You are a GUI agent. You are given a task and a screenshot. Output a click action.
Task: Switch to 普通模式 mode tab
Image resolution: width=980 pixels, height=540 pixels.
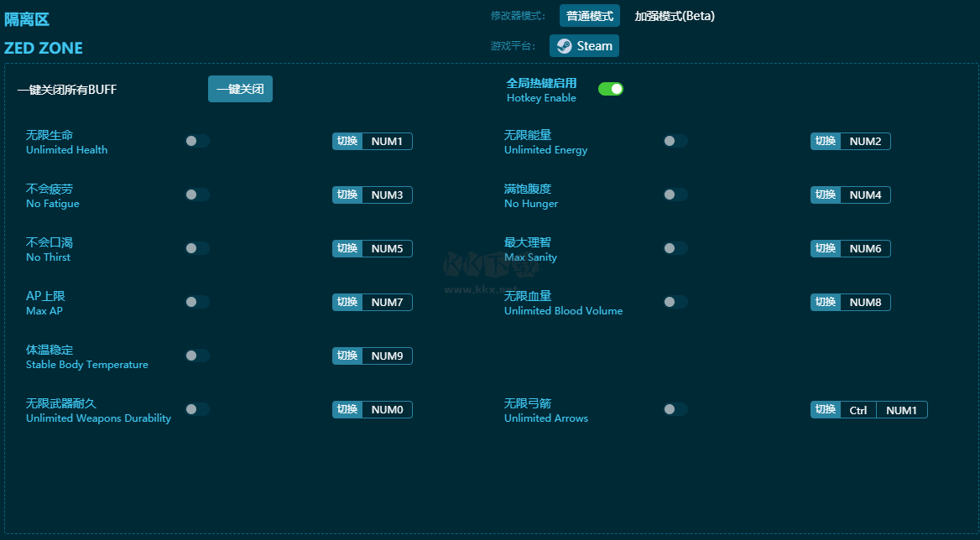[x=589, y=16]
